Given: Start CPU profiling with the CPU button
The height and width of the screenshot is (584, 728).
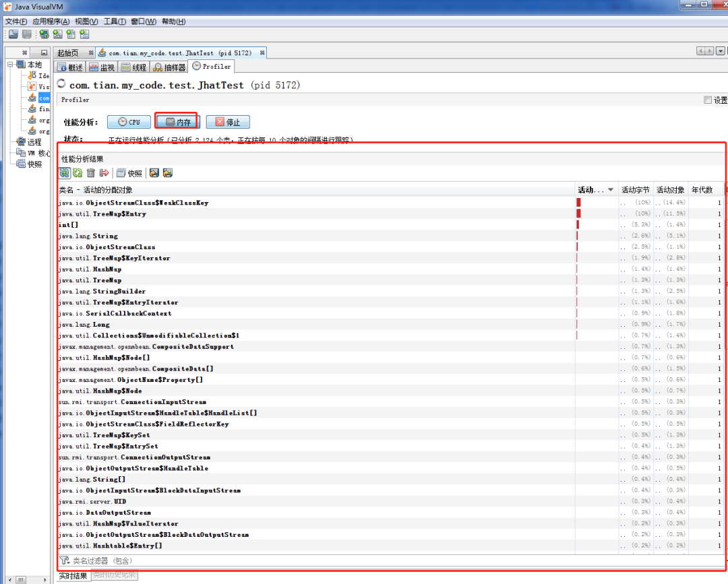Looking at the screenshot, I should [129, 122].
